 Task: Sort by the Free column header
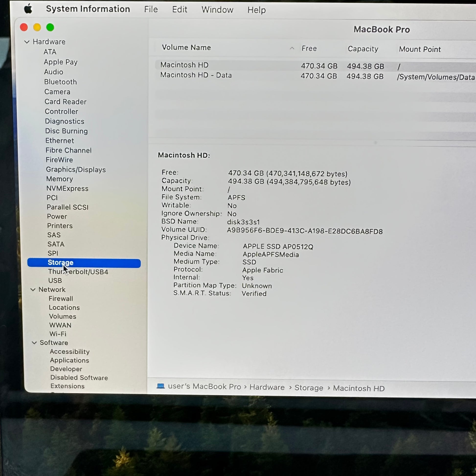point(309,48)
